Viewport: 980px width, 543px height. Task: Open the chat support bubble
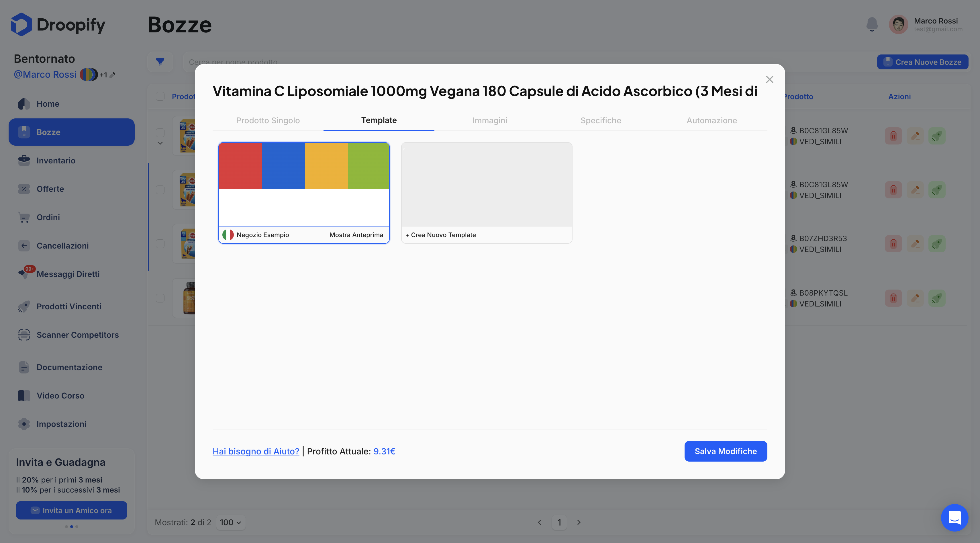[x=954, y=517]
